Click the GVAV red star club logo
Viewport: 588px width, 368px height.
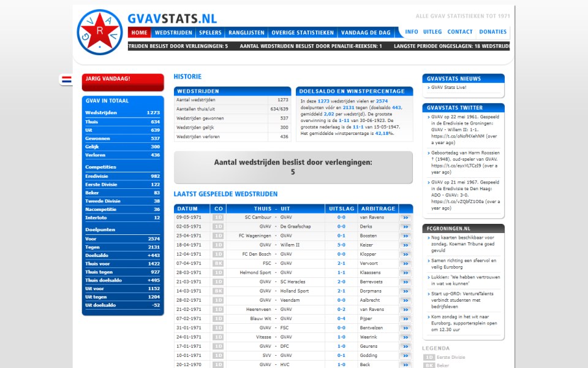(x=100, y=32)
